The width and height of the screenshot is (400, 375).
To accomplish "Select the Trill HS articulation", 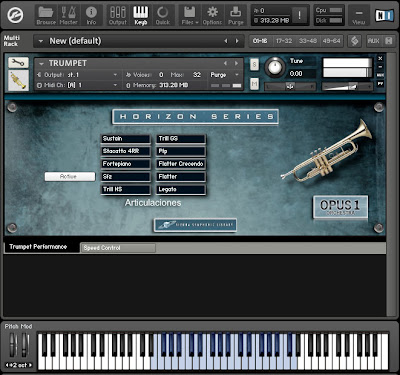I will coord(126,189).
